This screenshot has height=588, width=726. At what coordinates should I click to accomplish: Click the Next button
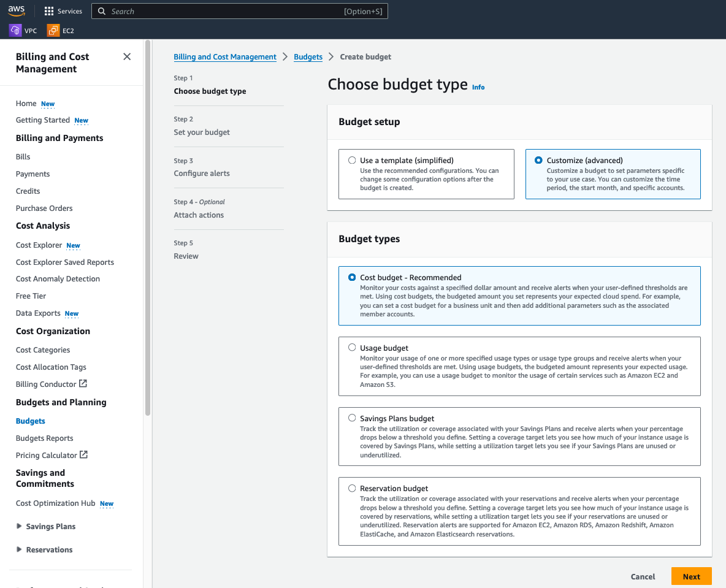(x=691, y=576)
